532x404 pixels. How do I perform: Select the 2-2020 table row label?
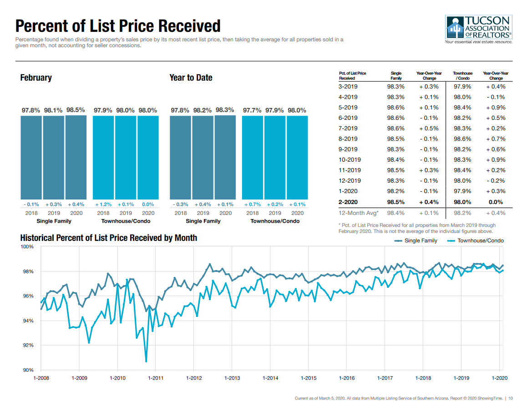[348, 202]
